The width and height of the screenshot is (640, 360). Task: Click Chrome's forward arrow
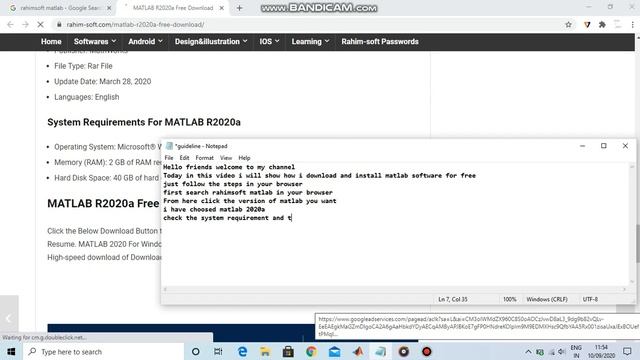click(x=25, y=24)
